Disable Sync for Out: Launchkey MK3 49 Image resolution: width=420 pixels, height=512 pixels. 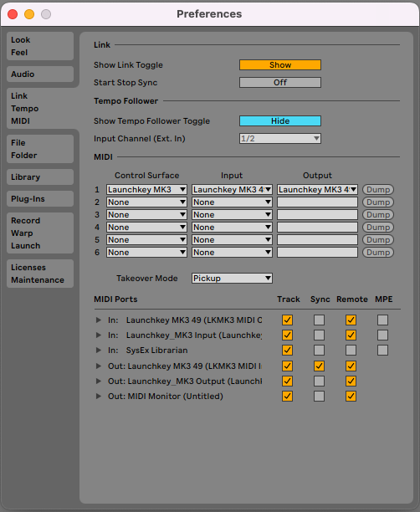coord(319,366)
